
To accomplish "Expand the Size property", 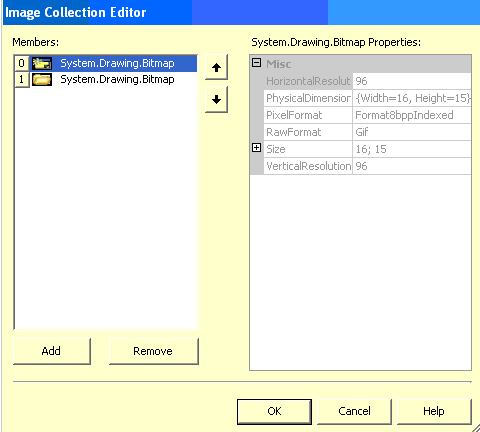I will click(x=256, y=148).
